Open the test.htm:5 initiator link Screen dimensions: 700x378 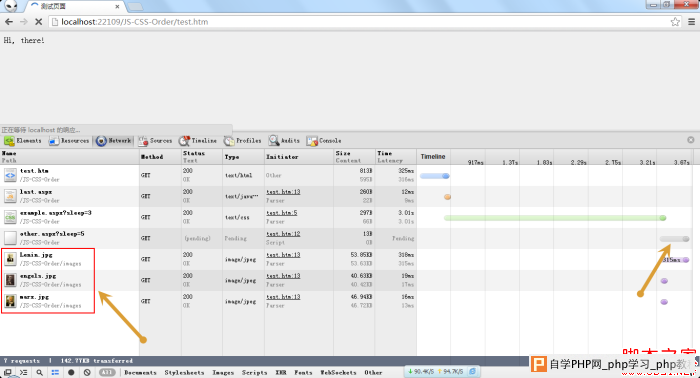(282, 213)
